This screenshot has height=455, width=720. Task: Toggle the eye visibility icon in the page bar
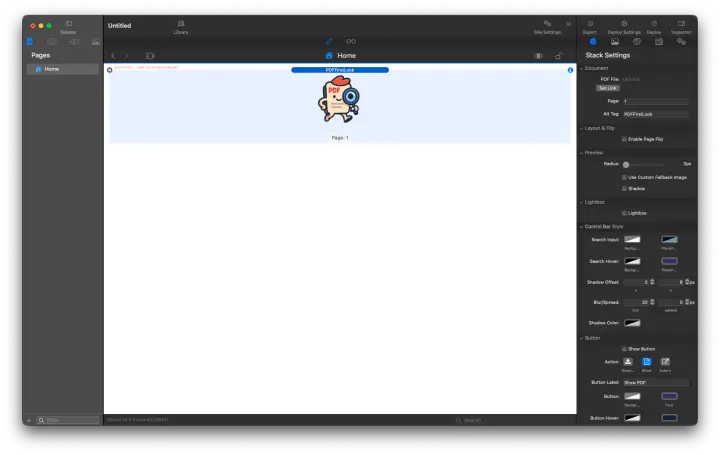click(538, 56)
